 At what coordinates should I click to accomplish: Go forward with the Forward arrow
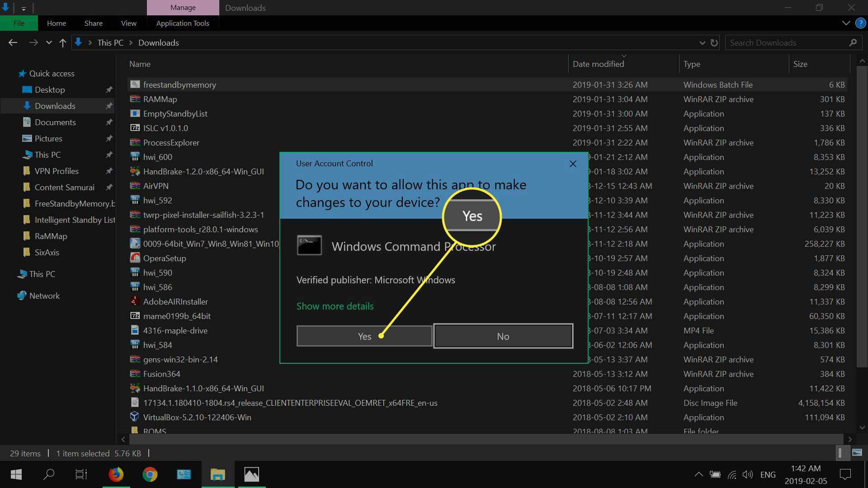tap(33, 42)
